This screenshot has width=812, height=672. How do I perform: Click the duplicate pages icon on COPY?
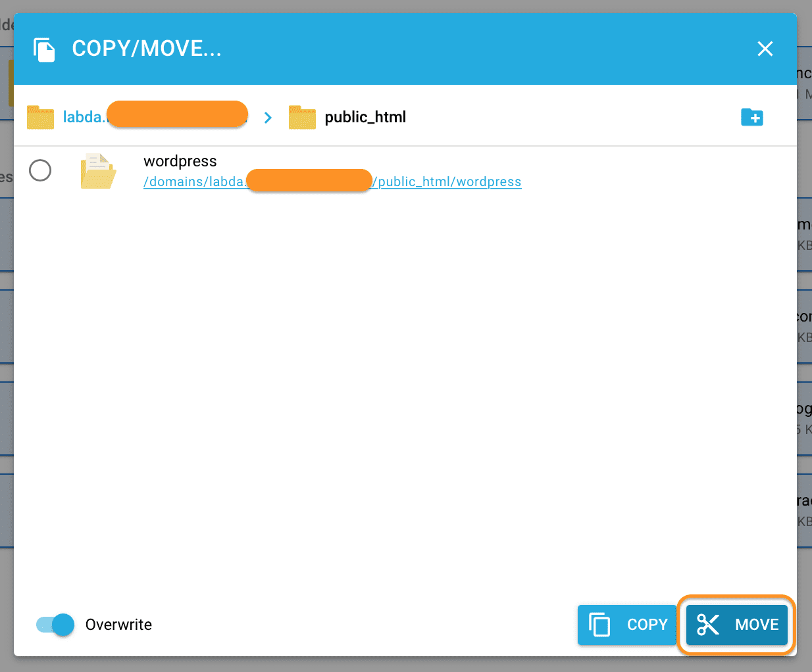[599, 625]
